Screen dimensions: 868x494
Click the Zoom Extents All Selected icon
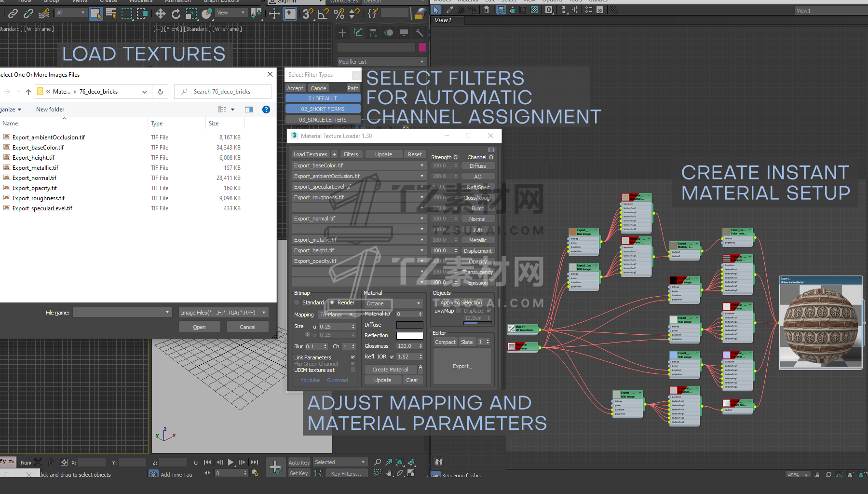[x=412, y=462]
